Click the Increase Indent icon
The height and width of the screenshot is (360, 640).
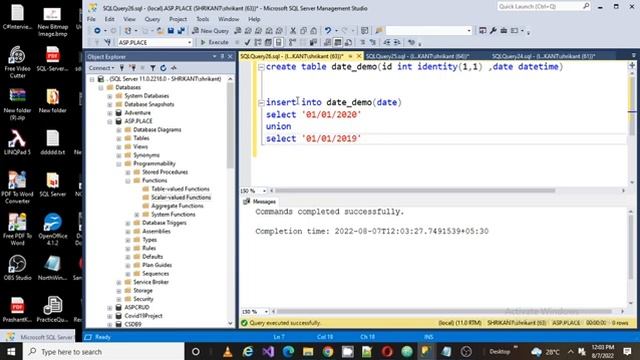[x=397, y=42]
